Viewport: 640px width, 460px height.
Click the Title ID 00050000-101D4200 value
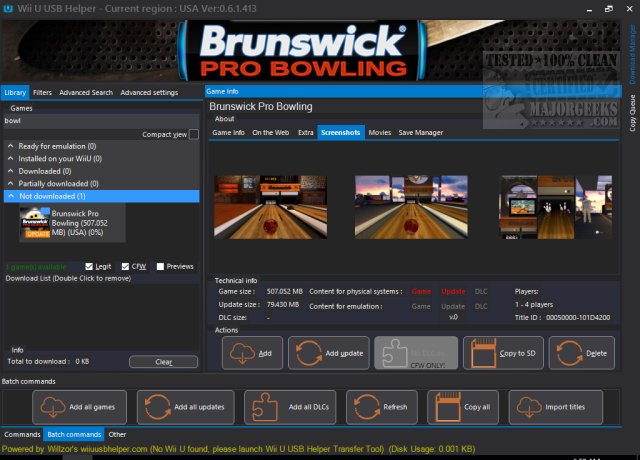pos(578,318)
